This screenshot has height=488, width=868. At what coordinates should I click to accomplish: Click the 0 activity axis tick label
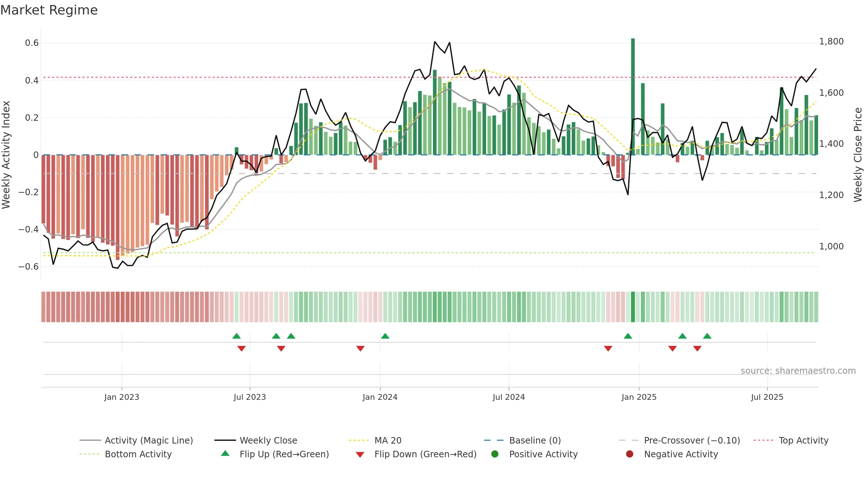(x=36, y=155)
